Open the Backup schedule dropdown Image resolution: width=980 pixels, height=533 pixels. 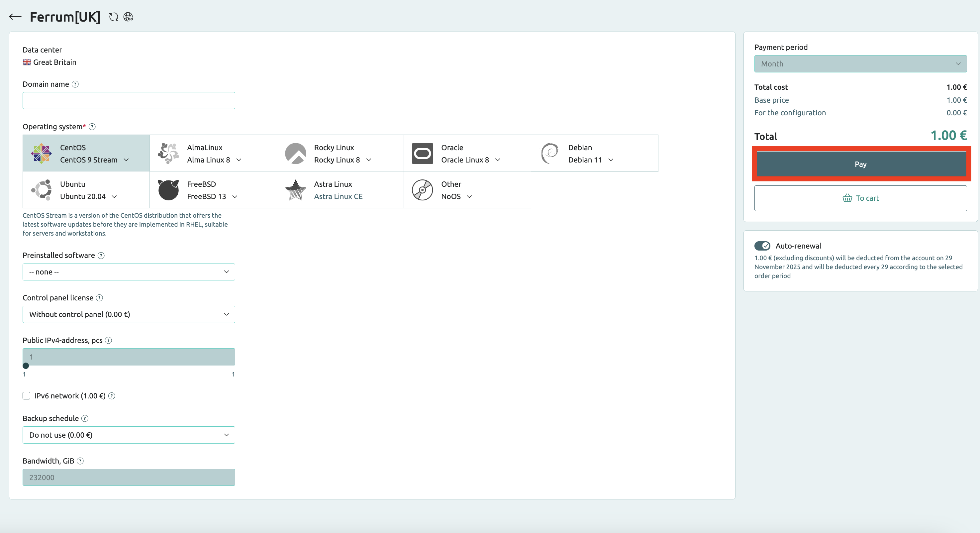point(129,435)
